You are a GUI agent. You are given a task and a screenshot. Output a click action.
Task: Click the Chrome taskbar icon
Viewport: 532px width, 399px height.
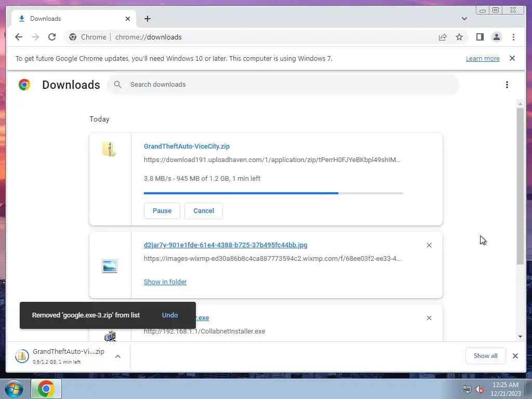[x=46, y=389]
